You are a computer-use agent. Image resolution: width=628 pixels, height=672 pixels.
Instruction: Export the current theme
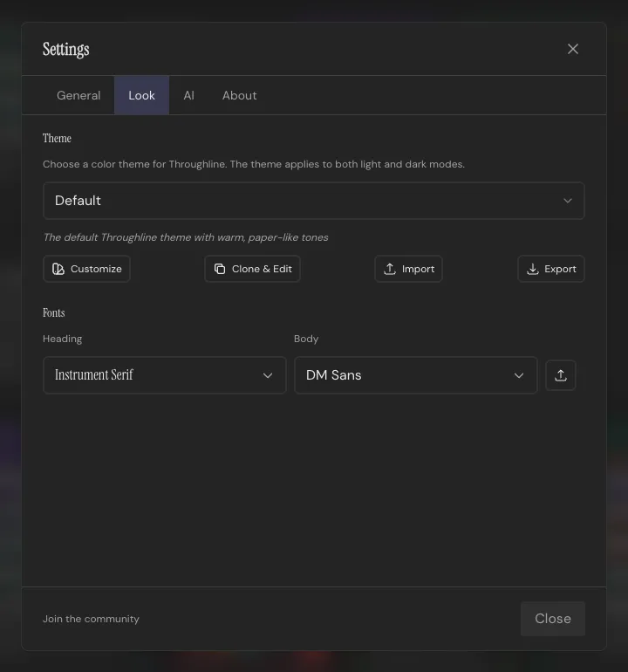[551, 269]
